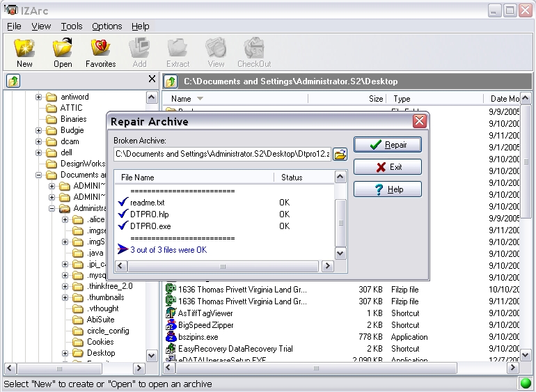Screen dimensions: 536x392
Task: Click the View toolbar icon
Action: point(216,48)
